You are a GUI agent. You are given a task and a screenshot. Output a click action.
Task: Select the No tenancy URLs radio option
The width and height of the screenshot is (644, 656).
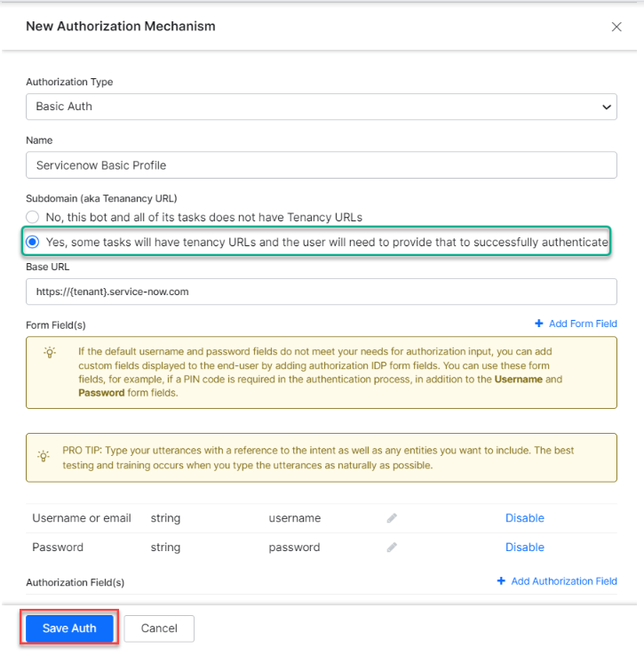pos(33,217)
